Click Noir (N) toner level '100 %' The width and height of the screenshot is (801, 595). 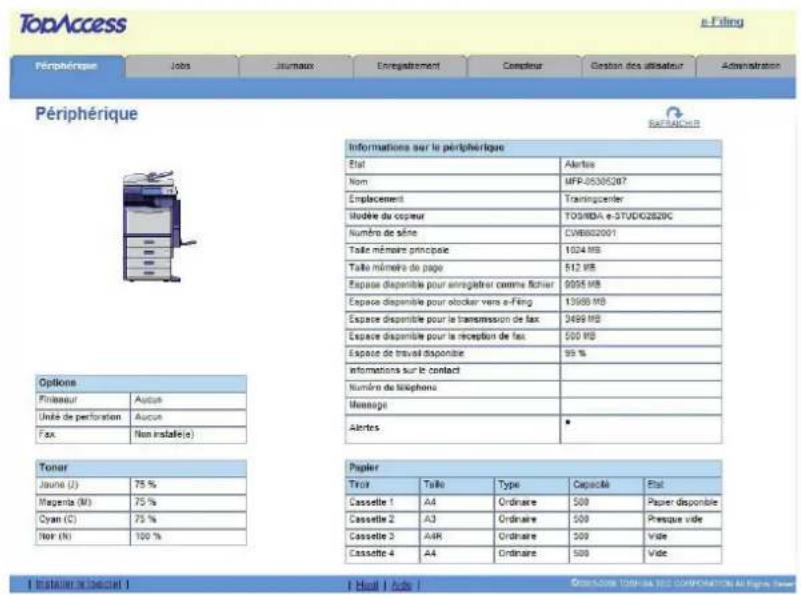point(148,536)
